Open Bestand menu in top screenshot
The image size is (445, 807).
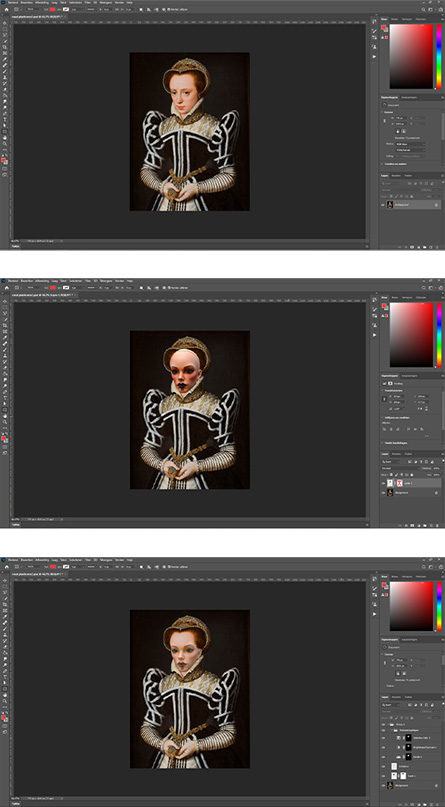(x=12, y=2)
